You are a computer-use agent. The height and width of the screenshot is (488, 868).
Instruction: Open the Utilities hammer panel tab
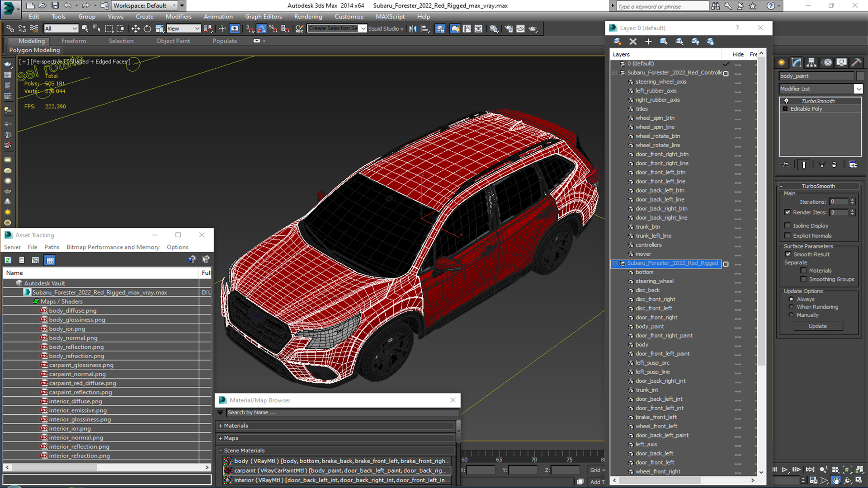(x=856, y=62)
